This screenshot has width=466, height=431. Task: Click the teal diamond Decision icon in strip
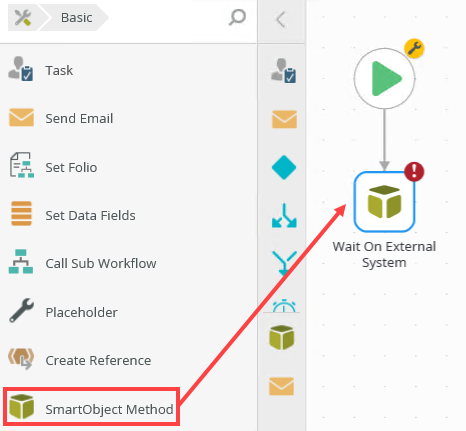point(284,167)
